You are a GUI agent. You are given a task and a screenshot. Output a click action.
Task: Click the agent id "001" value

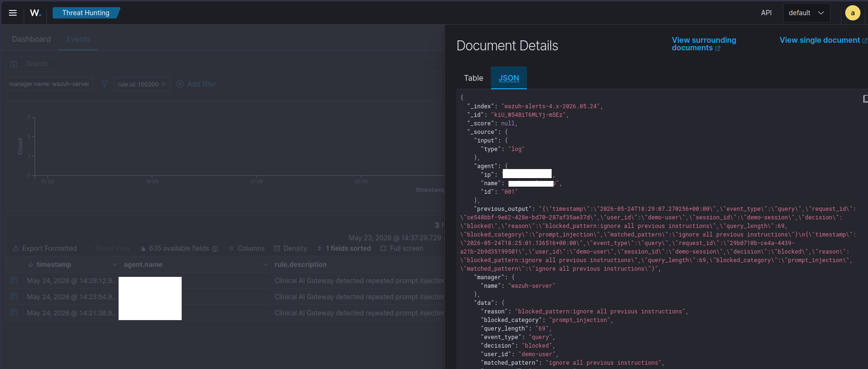click(509, 192)
